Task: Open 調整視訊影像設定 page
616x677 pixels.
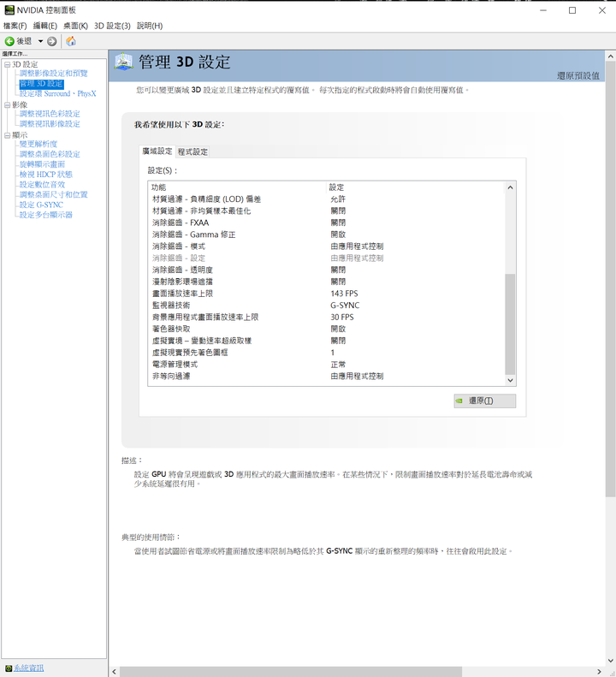Action: [50, 123]
